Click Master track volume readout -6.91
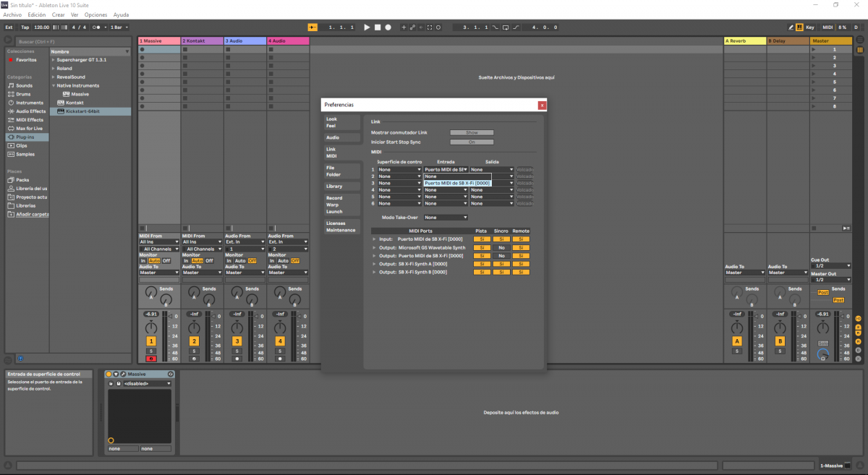868x475 pixels. 822,314
